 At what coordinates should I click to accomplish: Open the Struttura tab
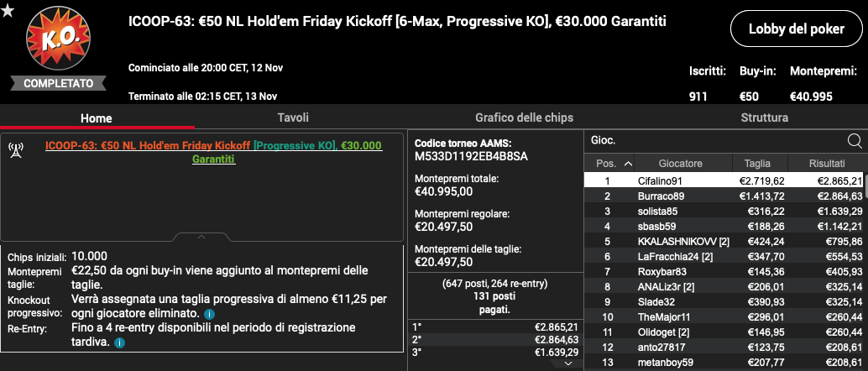point(765,118)
